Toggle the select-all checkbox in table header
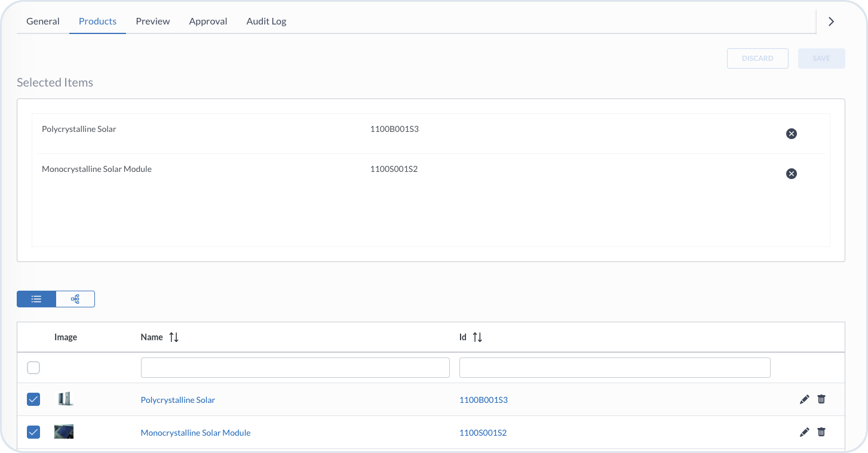 (x=33, y=368)
